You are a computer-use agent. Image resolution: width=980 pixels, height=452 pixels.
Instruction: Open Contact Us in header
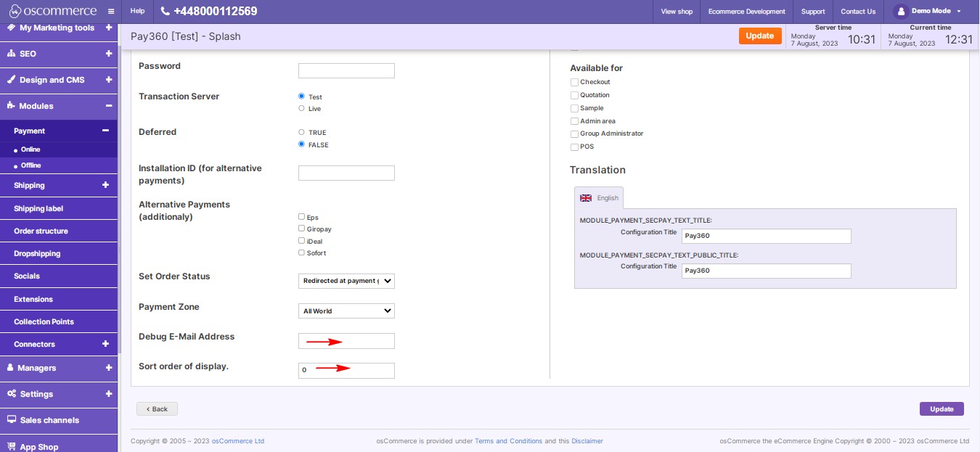click(858, 12)
